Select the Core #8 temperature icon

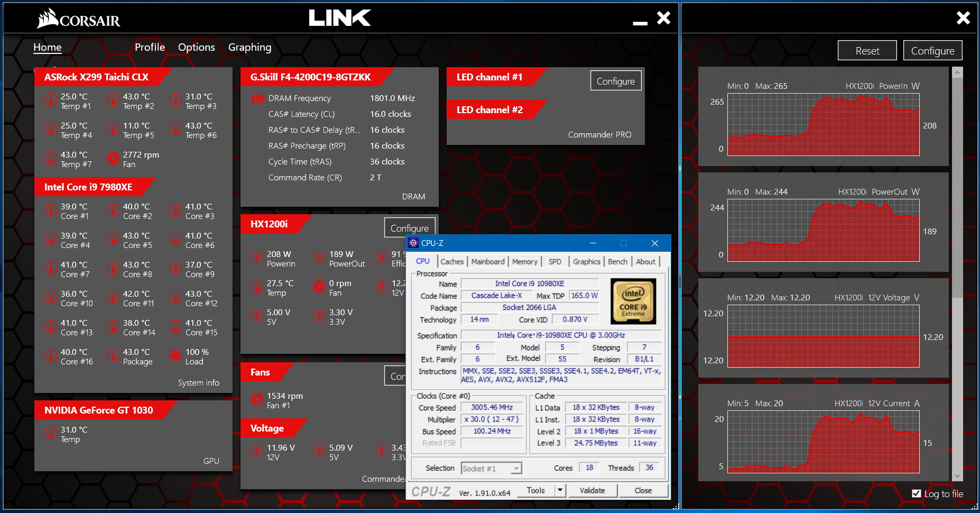[x=113, y=269]
